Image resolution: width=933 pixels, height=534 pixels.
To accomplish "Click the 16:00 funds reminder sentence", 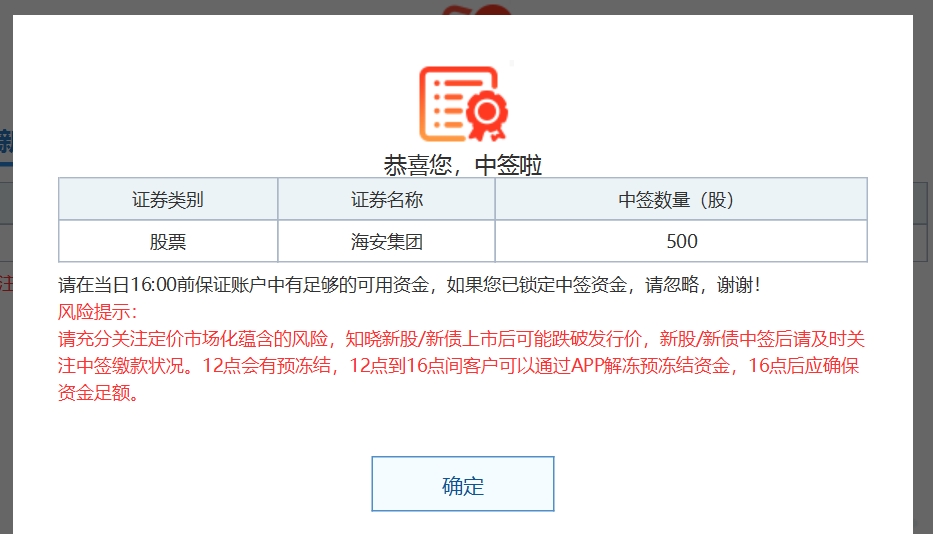I will click(x=409, y=285).
